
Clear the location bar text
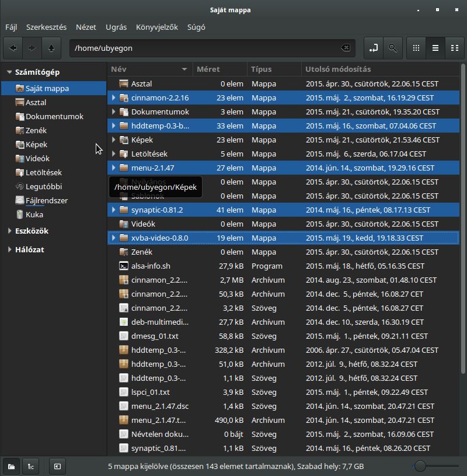(x=346, y=48)
